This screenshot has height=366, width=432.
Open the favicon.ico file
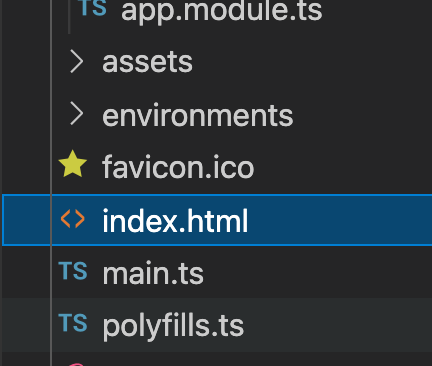(178, 167)
